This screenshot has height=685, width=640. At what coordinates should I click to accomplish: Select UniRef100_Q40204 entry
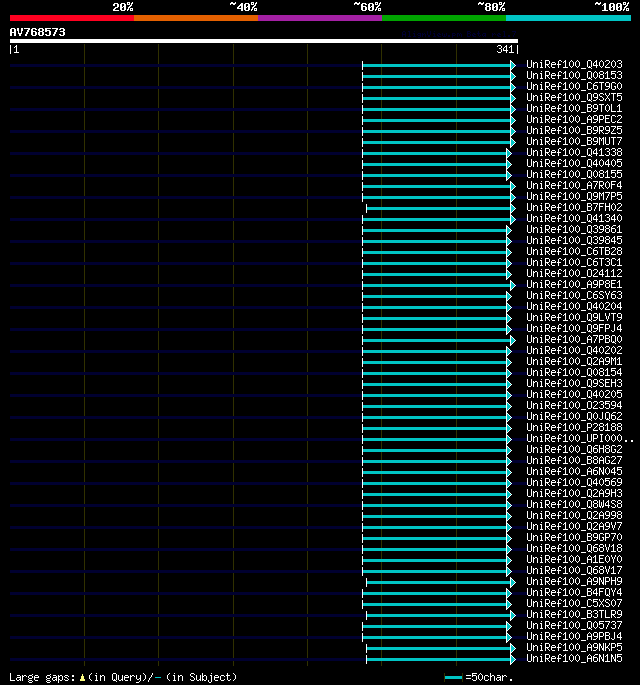click(574, 307)
